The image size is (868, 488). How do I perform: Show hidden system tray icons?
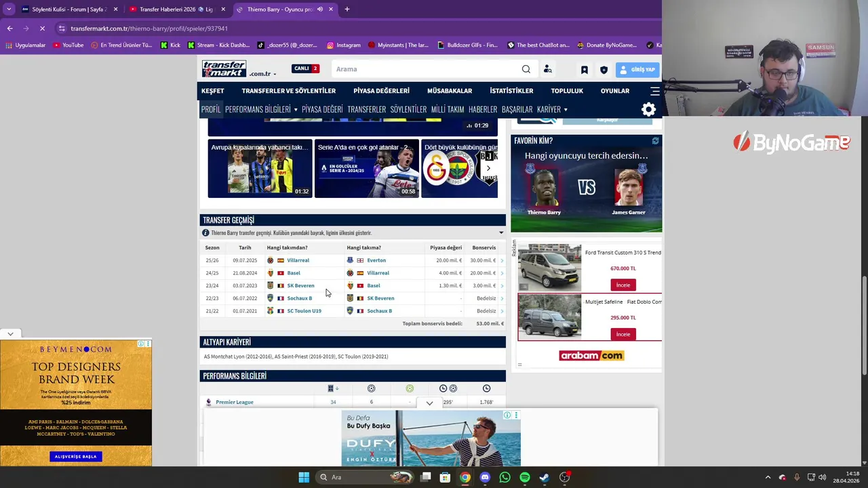pyautogui.click(x=768, y=477)
